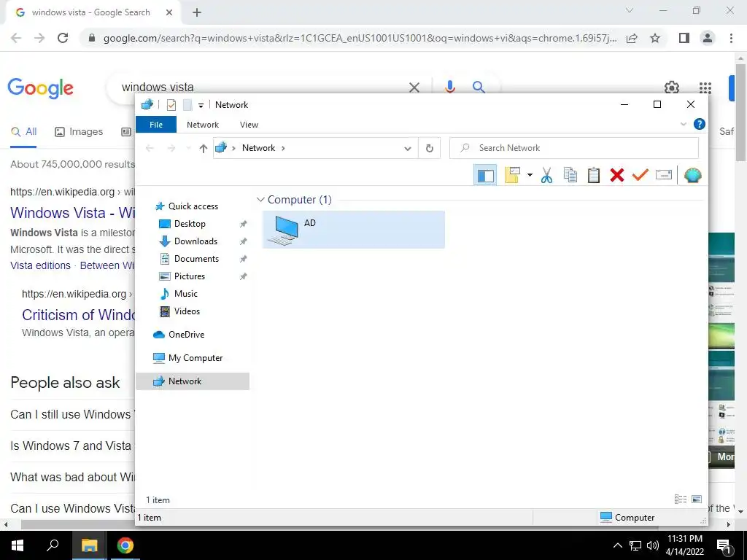Close the windows vista Google Search tab
The image size is (747, 560).
pyautogui.click(x=169, y=13)
